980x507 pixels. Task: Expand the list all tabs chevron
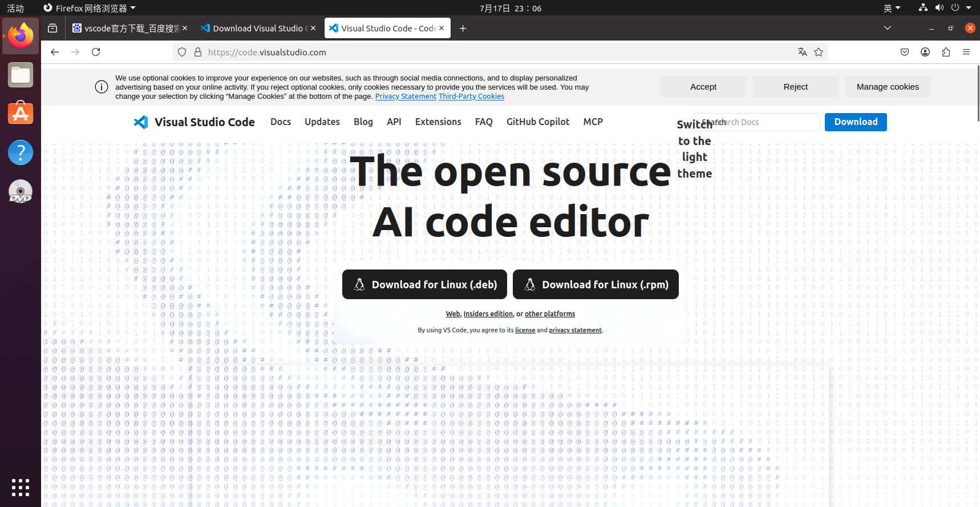(888, 28)
